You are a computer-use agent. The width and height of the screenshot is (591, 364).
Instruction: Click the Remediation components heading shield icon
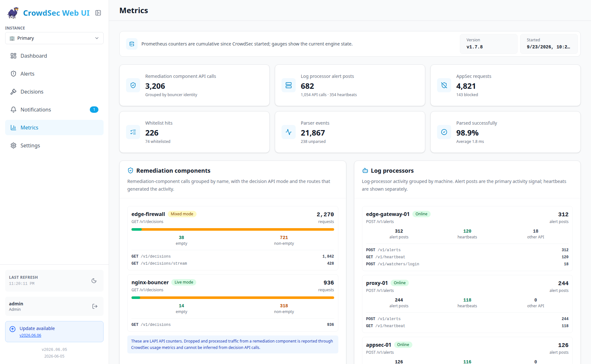[131, 170]
